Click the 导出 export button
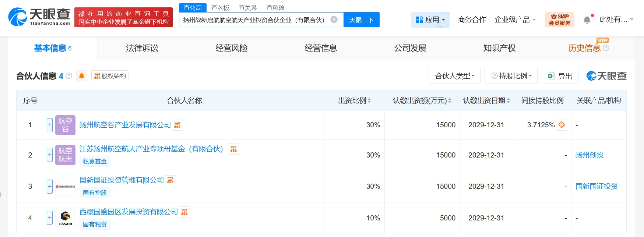Screen dimensions: 644x237 tap(560, 76)
